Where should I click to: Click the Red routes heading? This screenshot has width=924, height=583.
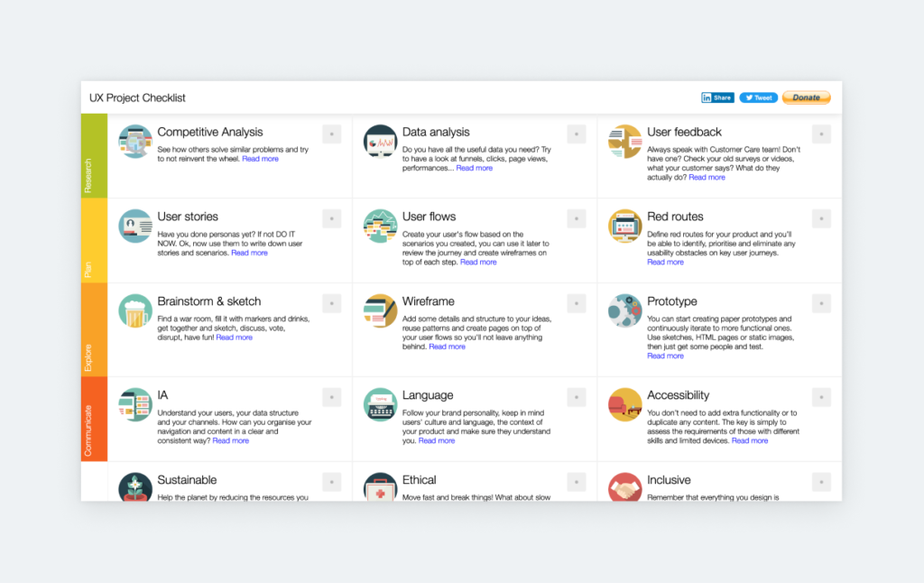pyautogui.click(x=675, y=217)
